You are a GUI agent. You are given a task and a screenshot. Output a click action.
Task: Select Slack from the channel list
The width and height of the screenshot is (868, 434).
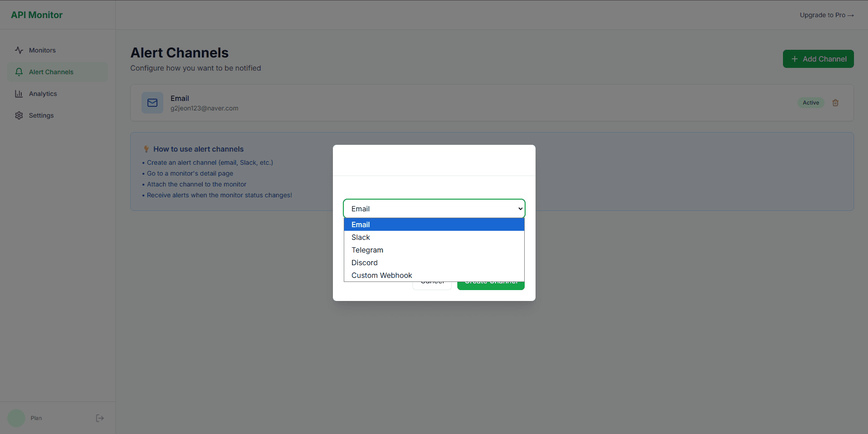(x=360, y=237)
